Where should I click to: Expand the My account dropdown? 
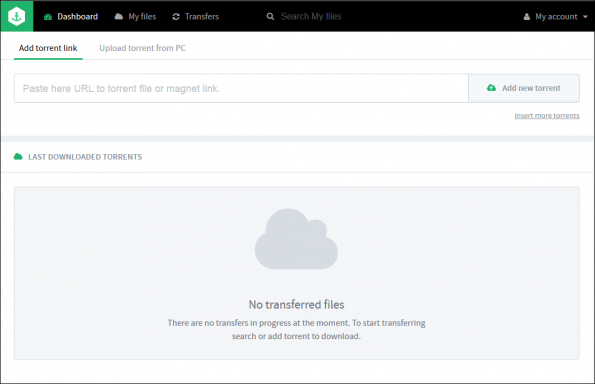pos(556,17)
